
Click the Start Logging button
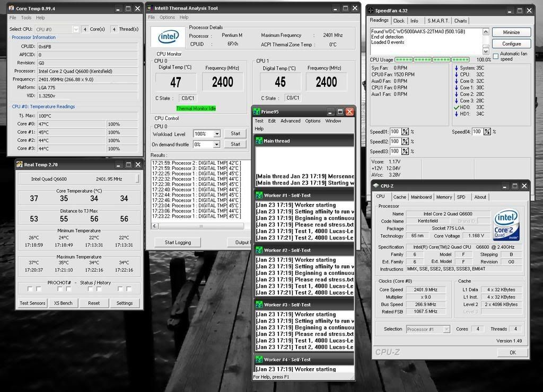click(178, 242)
